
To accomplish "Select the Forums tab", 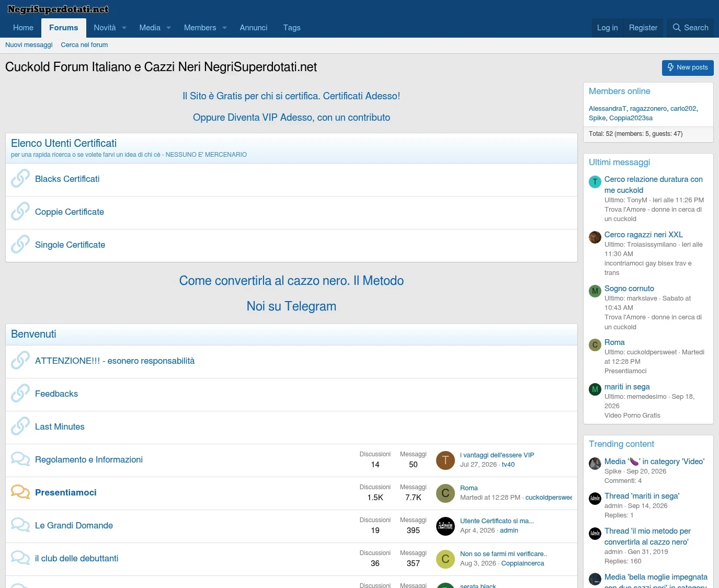I will pos(64,28).
